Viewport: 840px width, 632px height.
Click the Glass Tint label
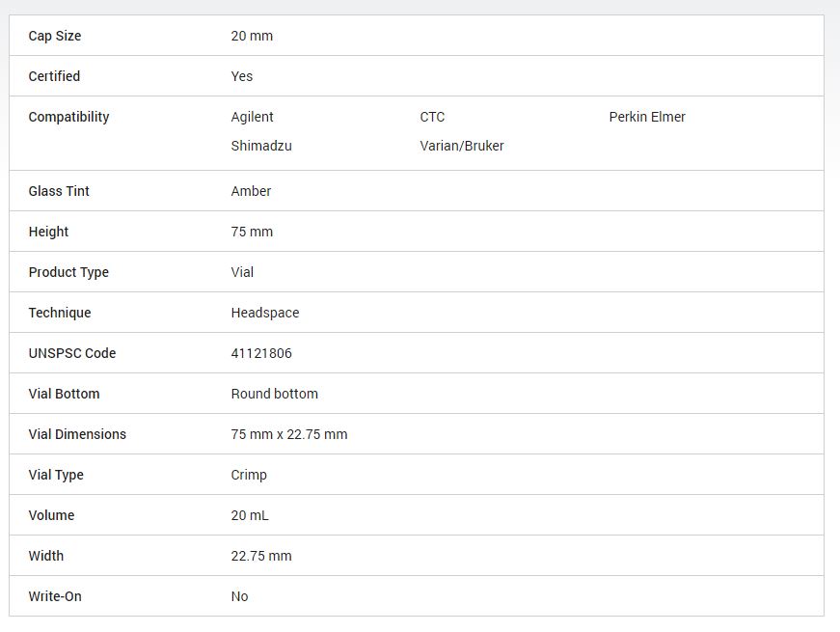59,191
